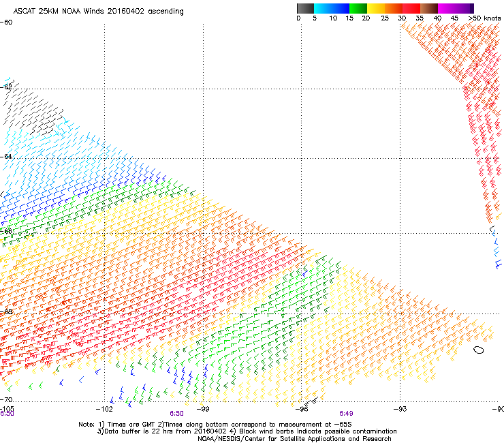Click the purple '6:49' pass time label
This screenshot has height=443, width=504.
(346, 414)
